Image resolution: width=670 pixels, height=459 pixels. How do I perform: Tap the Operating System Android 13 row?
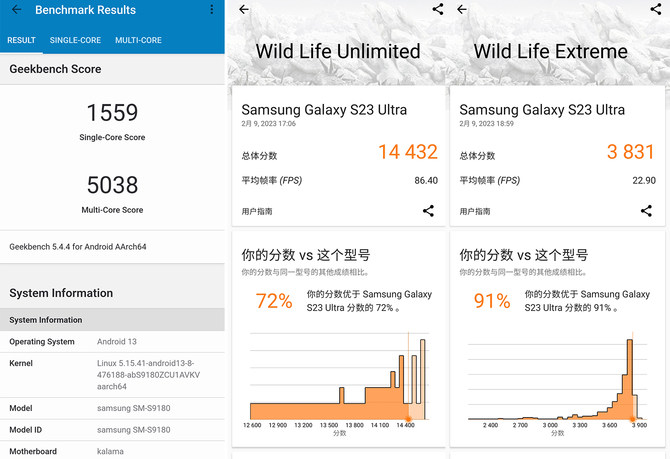click(x=112, y=341)
